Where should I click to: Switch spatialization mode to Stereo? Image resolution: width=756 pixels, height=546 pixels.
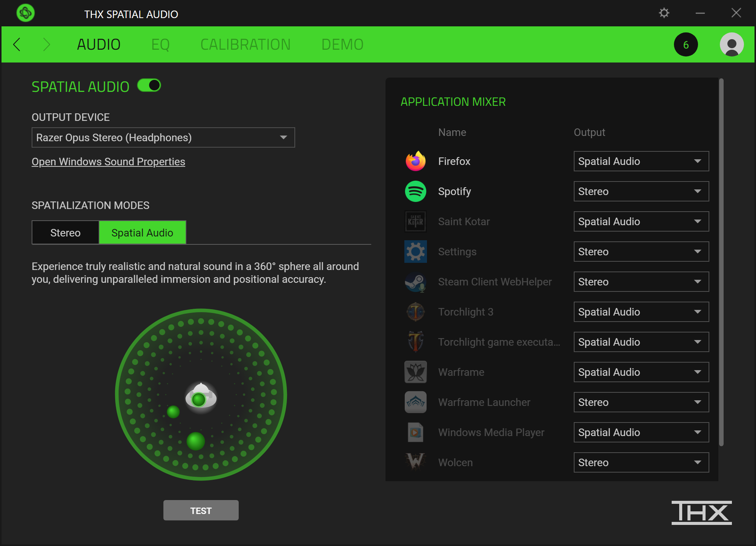(65, 232)
